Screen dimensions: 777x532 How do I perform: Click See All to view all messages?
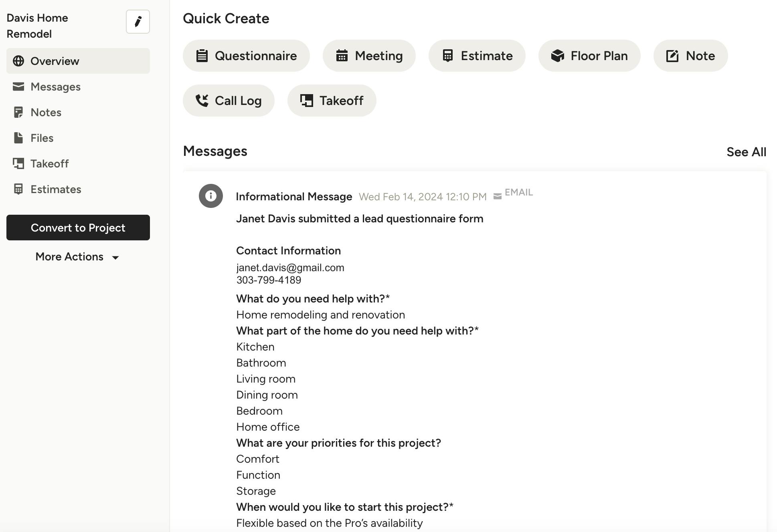[x=746, y=152]
